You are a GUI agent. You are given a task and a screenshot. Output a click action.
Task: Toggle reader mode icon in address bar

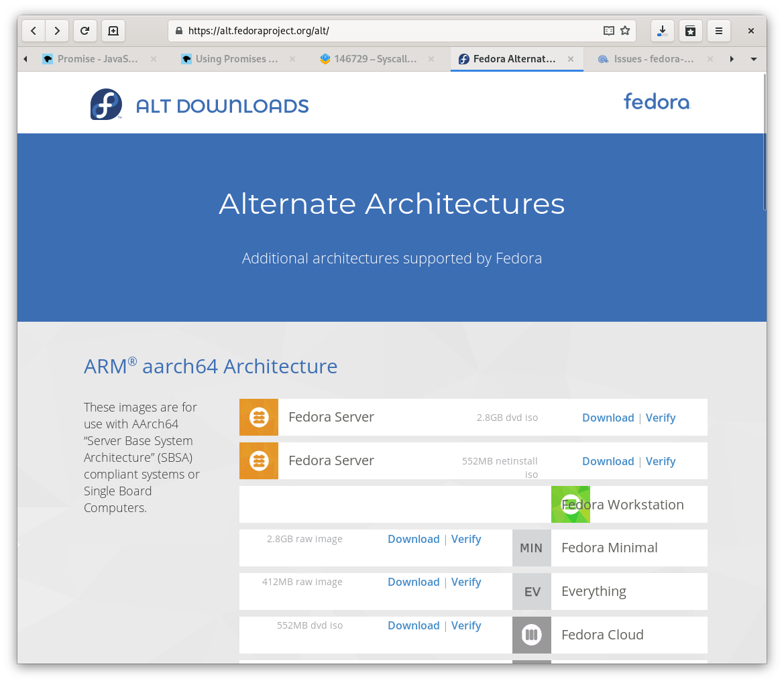pos(608,31)
